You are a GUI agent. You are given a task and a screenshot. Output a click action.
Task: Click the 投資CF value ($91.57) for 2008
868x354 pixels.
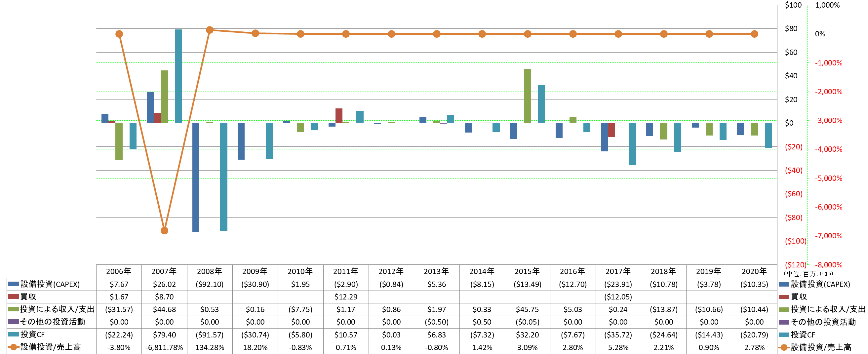click(209, 335)
